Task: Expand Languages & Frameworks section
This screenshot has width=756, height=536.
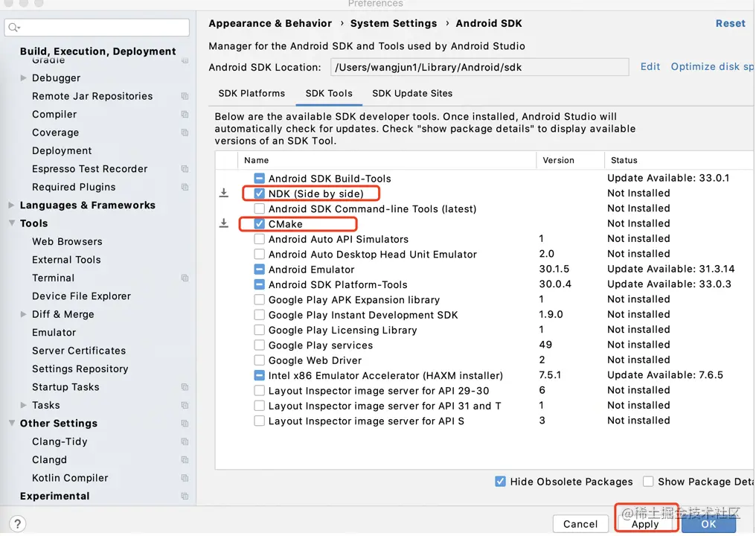Action: [x=12, y=205]
